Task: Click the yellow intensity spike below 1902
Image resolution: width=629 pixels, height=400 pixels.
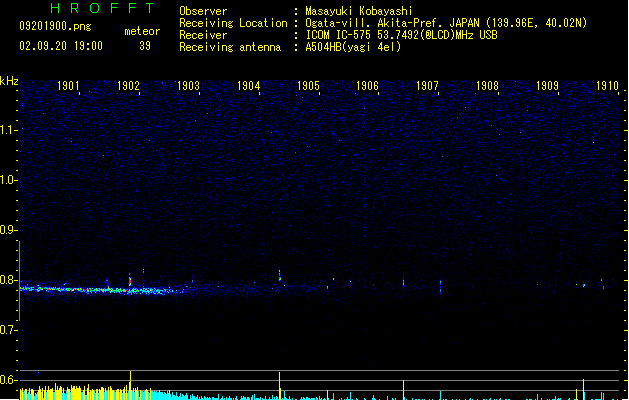Action: coord(130,385)
